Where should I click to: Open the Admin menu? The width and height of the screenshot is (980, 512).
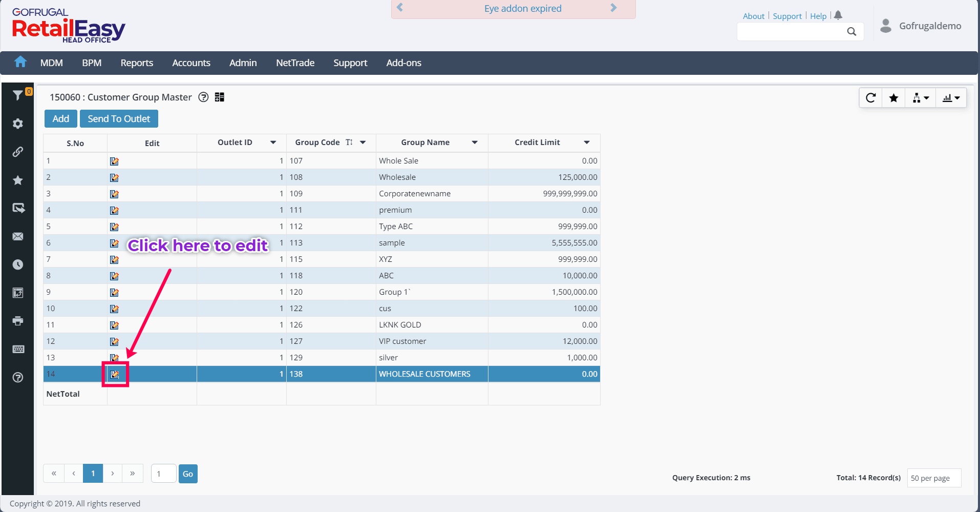point(243,63)
